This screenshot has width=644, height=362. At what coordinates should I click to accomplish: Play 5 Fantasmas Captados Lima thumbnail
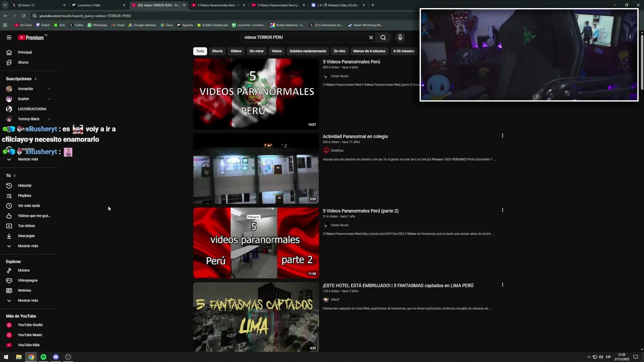256,317
